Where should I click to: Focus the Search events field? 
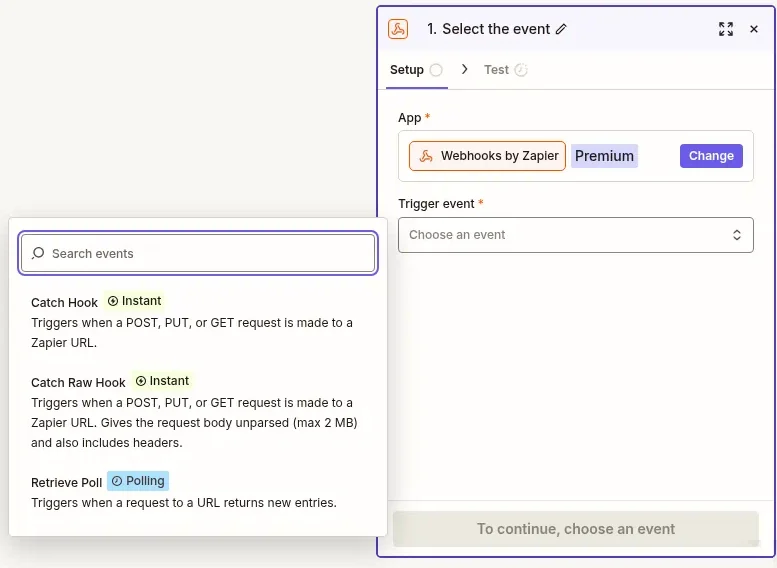coord(198,253)
